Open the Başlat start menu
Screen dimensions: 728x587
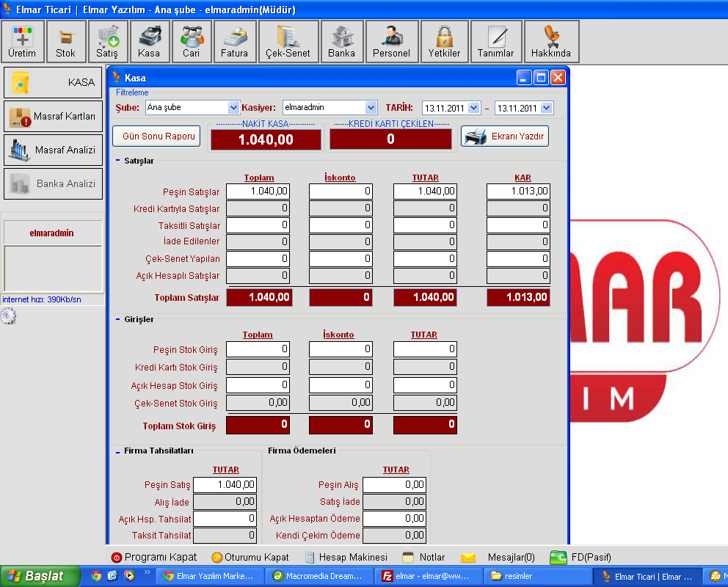40,576
